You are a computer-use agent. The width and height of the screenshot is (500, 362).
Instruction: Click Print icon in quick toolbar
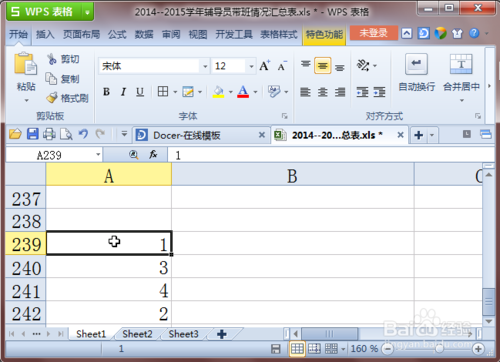click(x=49, y=134)
